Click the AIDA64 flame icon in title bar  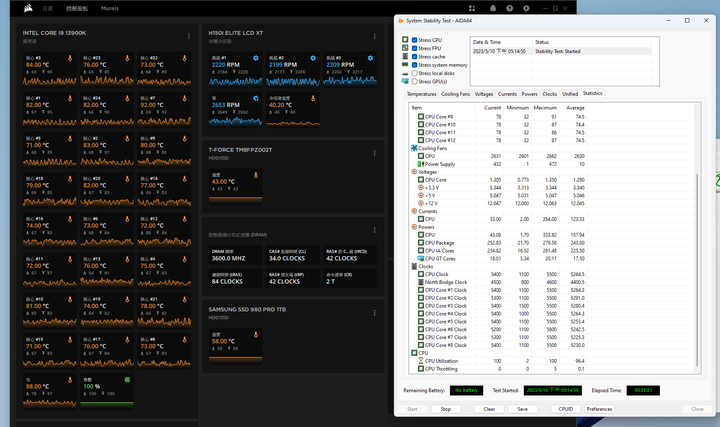click(401, 21)
